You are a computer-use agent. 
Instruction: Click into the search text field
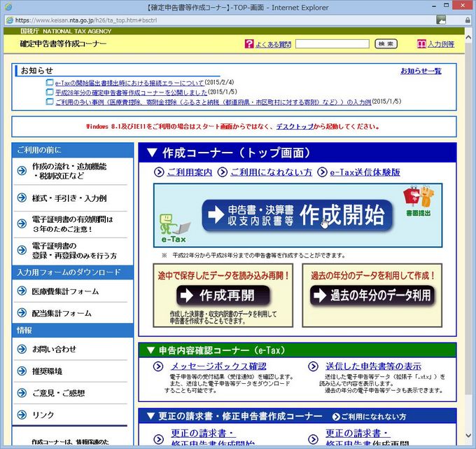[332, 44]
